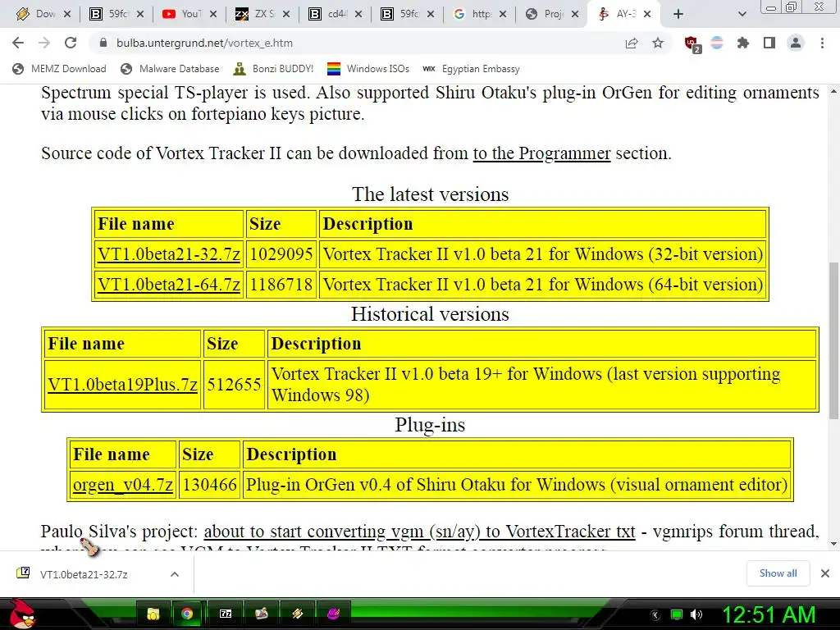
Task: Open the uBlock Origin extension icon
Action: [692, 43]
